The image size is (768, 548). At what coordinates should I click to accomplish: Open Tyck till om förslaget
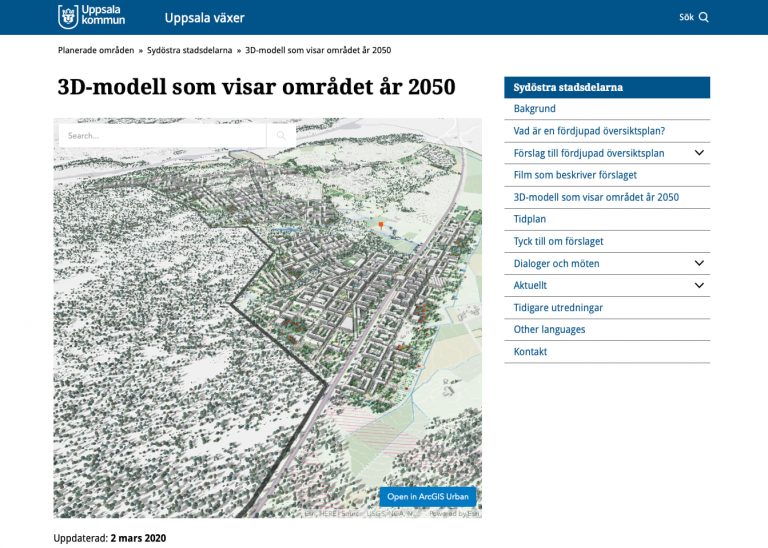click(x=558, y=241)
